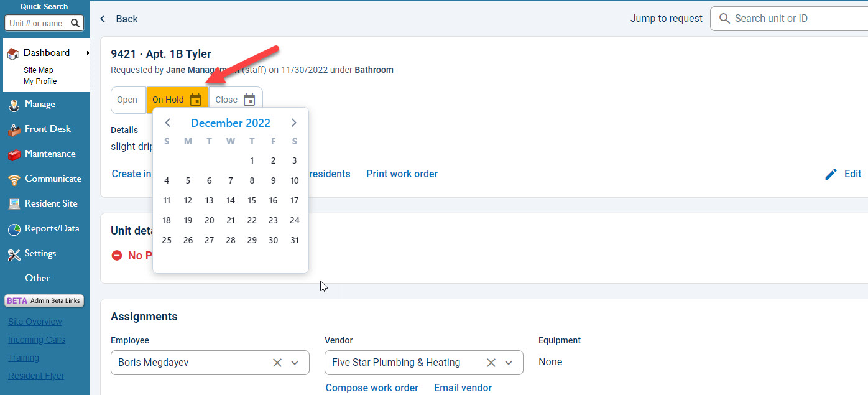This screenshot has height=395, width=868.
Task: Open the Communicate menu
Action: 53,179
